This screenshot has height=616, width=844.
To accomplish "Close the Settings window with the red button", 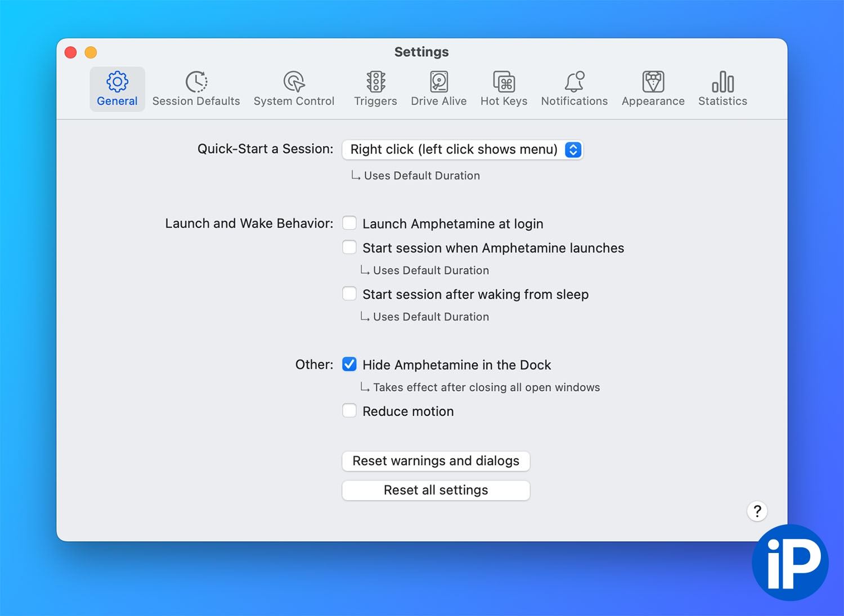I will tap(71, 52).
